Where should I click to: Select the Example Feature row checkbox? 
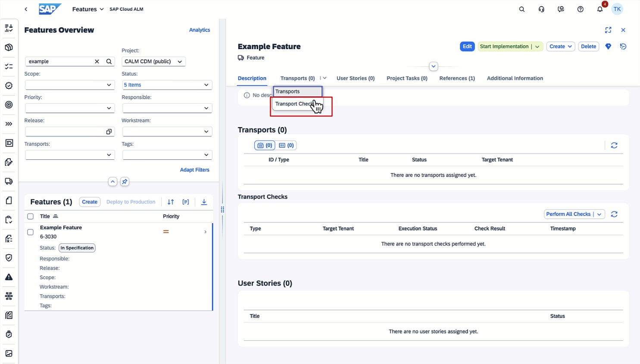click(31, 232)
